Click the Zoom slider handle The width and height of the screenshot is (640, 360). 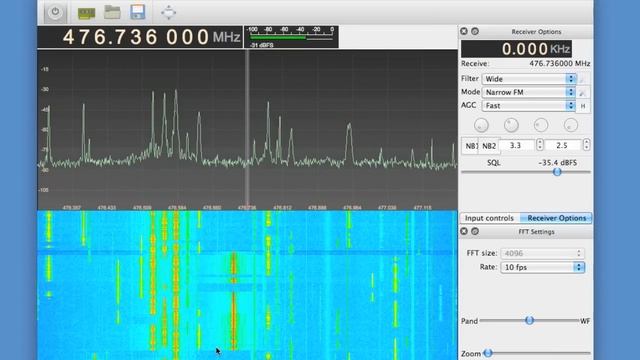point(488,353)
